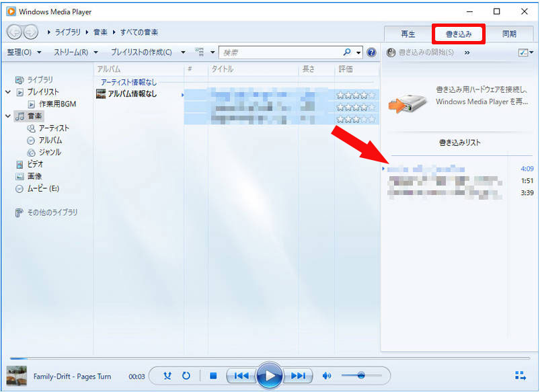The width and height of the screenshot is (540, 392).
Task: Open the search options dropdown arrow
Action: (358, 52)
